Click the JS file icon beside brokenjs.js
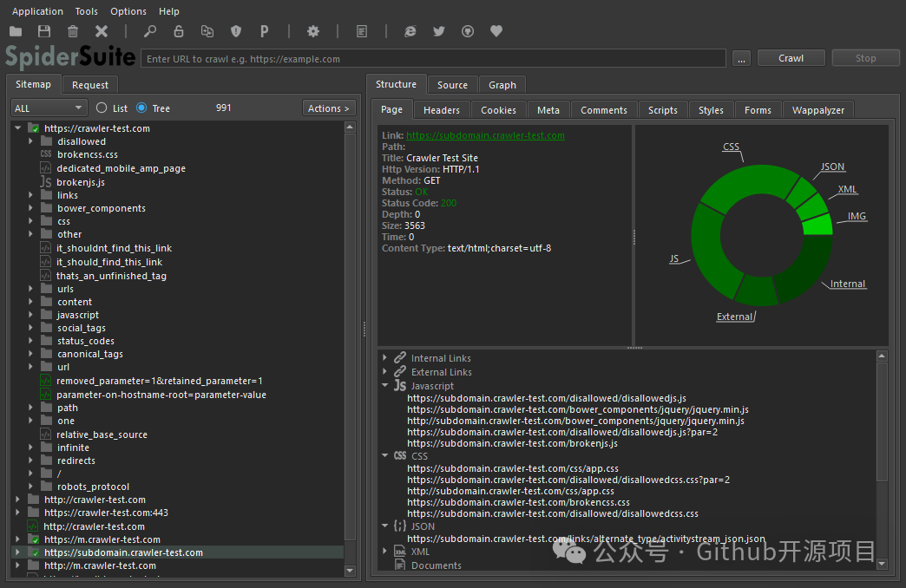The width and height of the screenshot is (906, 588). point(46,182)
